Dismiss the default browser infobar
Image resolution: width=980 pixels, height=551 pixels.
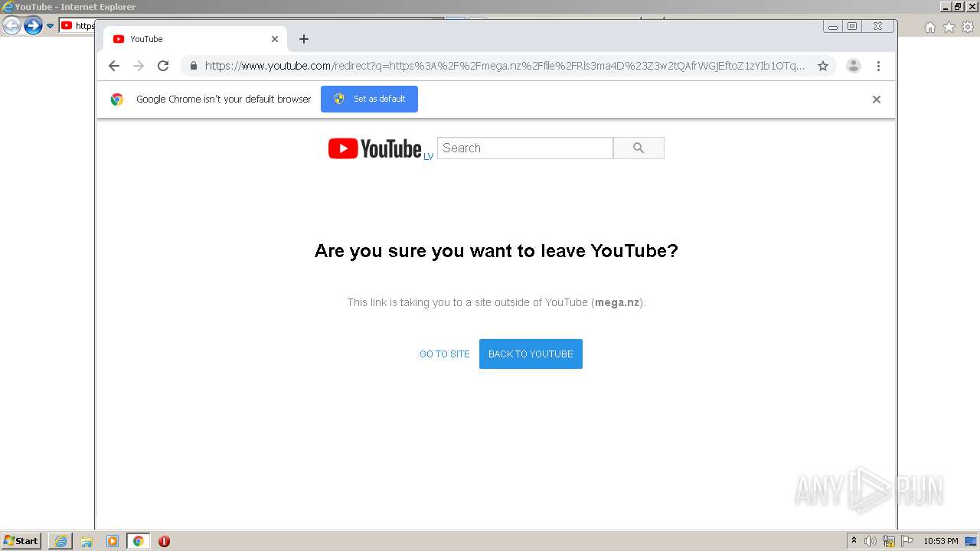(877, 99)
